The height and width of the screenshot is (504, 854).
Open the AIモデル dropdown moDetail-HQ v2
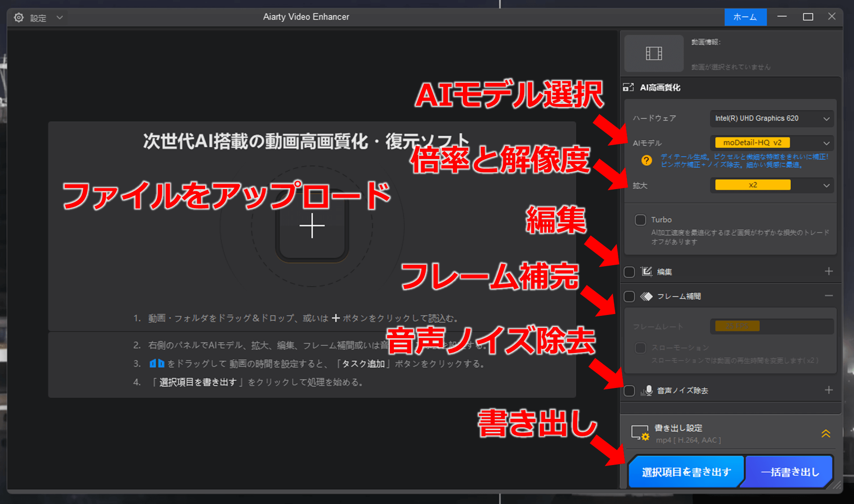[x=772, y=143]
